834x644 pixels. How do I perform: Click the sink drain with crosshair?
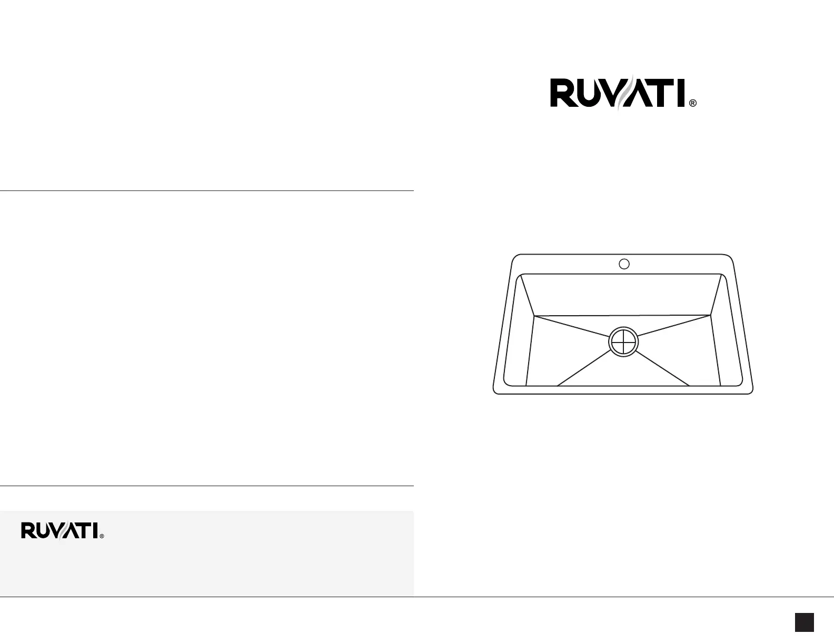tap(623, 342)
